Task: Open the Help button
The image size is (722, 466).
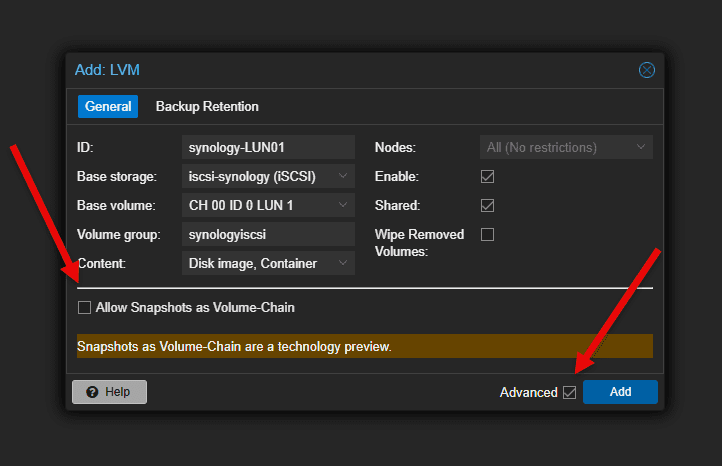Action: pos(109,392)
